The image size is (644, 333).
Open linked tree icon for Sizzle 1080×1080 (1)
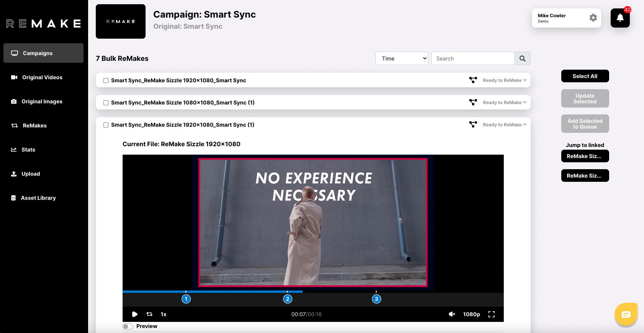coord(473,102)
